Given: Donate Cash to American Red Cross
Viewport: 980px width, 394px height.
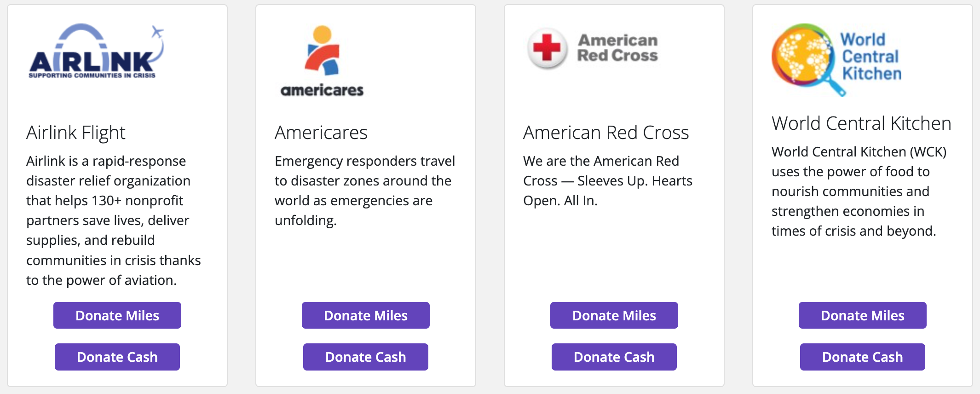Looking at the screenshot, I should pos(613,357).
